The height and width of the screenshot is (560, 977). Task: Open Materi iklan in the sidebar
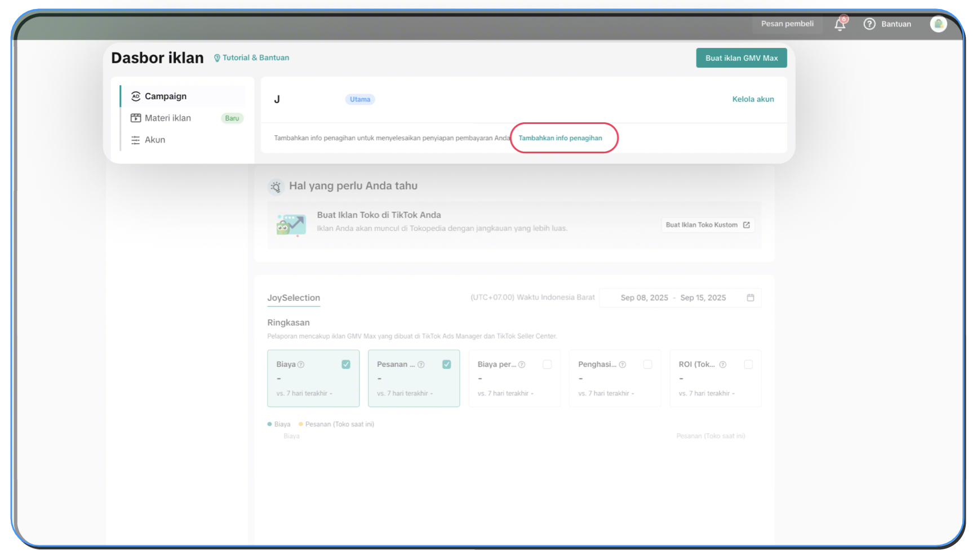point(167,118)
